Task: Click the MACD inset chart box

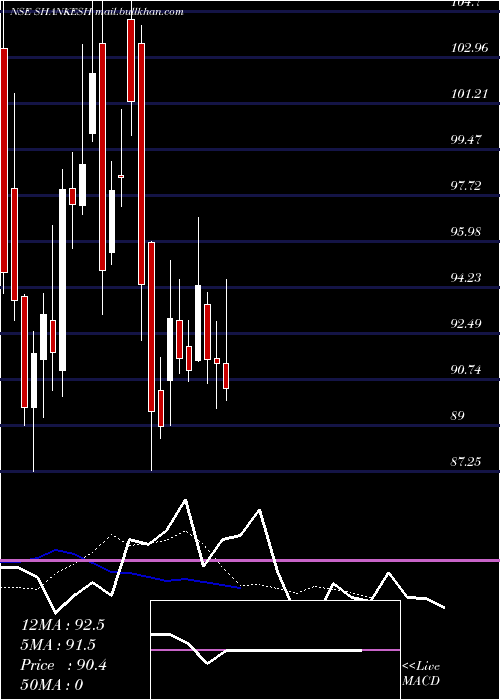Action: 275,650
